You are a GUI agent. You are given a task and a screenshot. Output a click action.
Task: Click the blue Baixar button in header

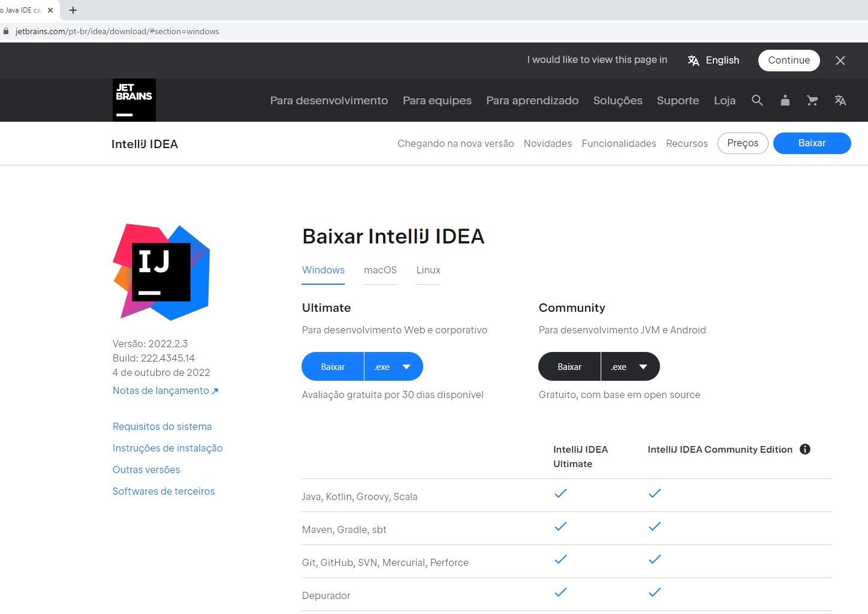coord(812,143)
